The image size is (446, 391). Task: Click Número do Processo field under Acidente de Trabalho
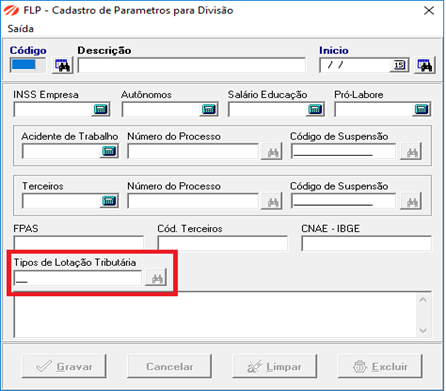(x=193, y=152)
